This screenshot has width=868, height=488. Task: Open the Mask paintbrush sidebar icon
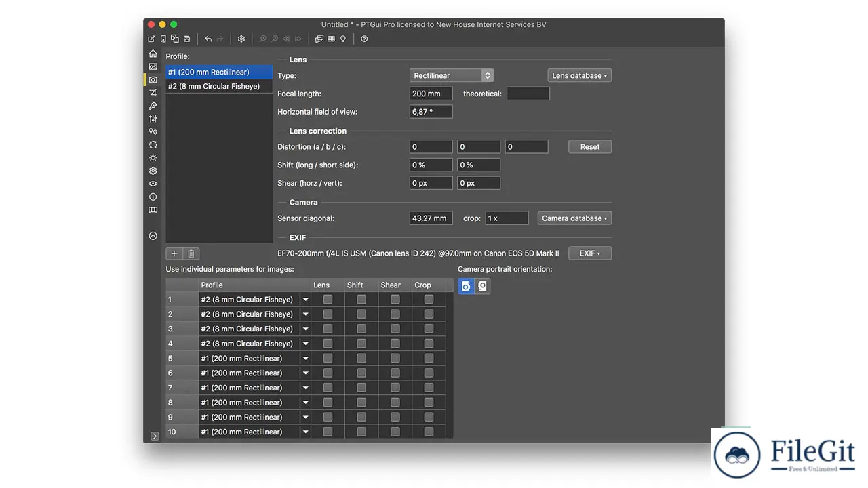[153, 106]
